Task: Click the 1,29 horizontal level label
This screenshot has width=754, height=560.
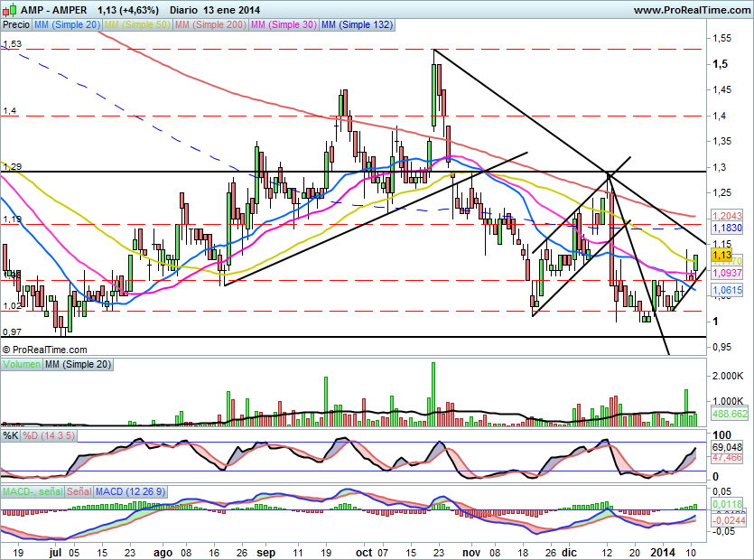Action: tap(12, 166)
